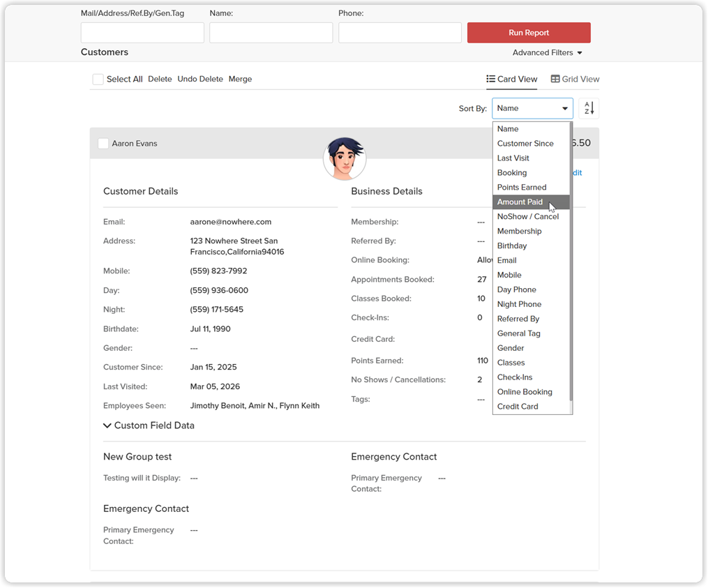Screen dimensions: 708x588
Task: Check the Aaron Evans card checkbox
Action: click(103, 144)
